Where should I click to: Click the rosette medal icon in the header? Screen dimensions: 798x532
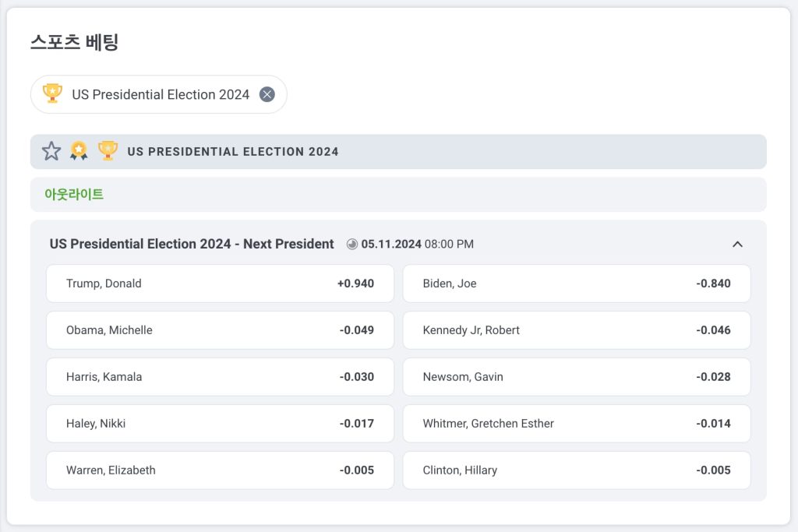click(79, 151)
